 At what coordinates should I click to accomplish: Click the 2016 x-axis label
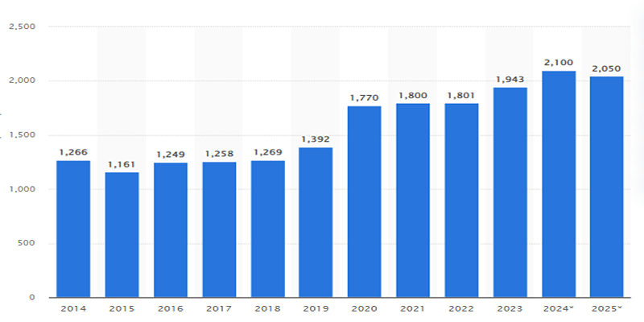click(x=171, y=308)
